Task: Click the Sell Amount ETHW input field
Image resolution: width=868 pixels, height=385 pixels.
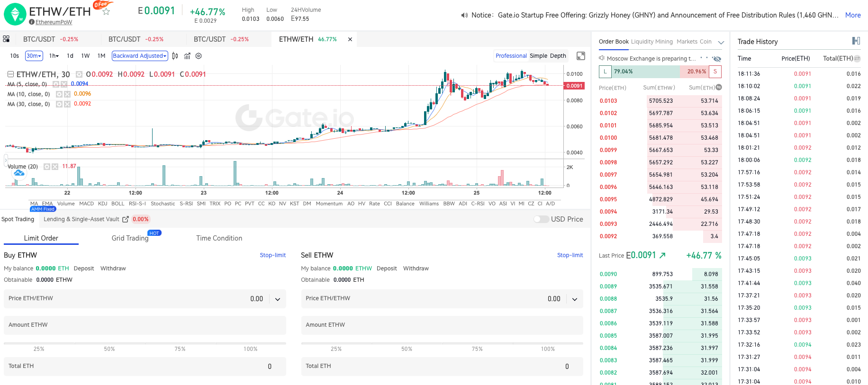Action: coord(442,325)
